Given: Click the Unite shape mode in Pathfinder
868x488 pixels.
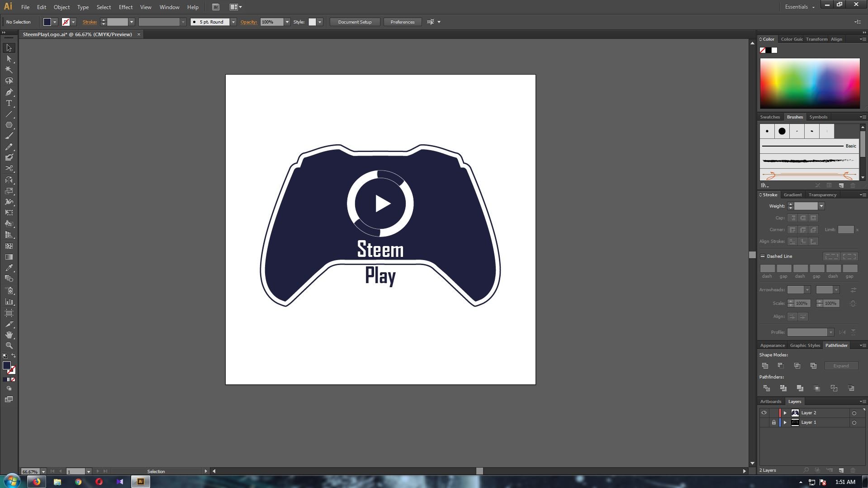Looking at the screenshot, I should 765,365.
